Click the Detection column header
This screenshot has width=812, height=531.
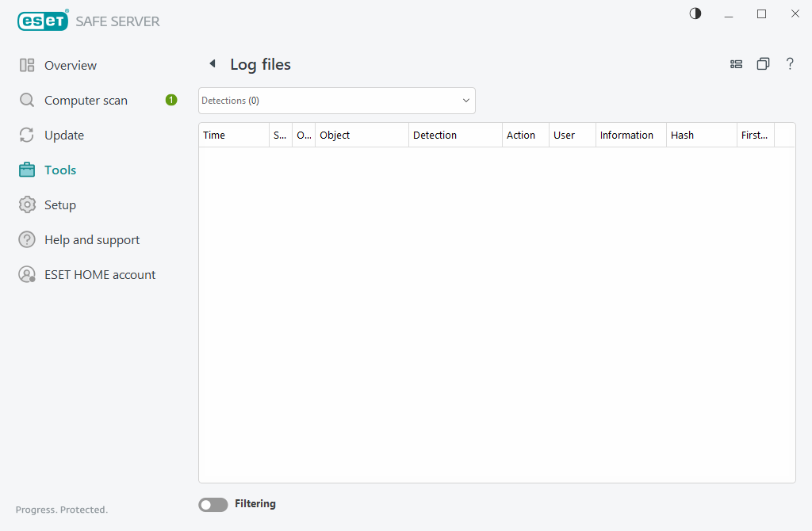tap(435, 135)
